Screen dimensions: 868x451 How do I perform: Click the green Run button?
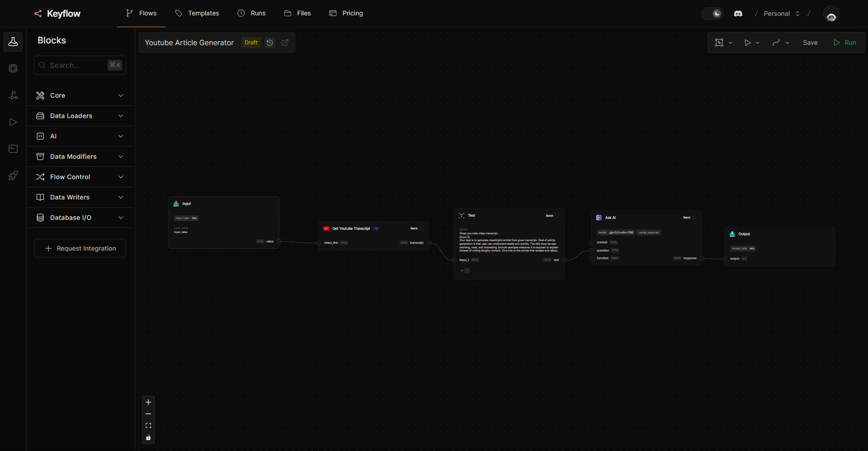pos(844,43)
